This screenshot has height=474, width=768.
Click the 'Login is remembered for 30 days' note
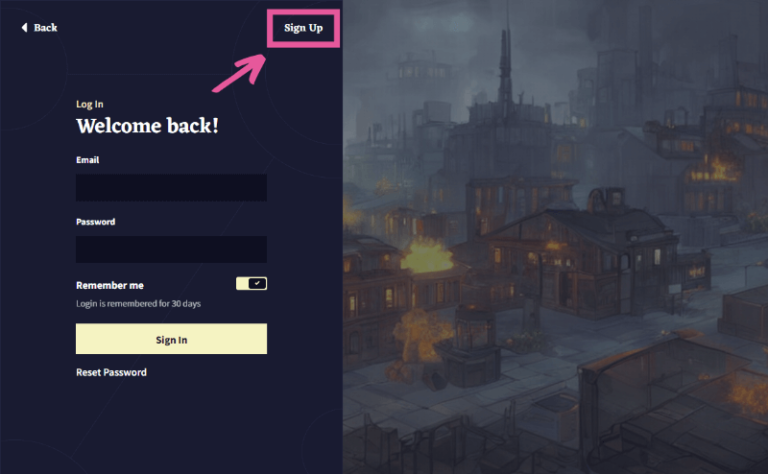[x=138, y=304]
